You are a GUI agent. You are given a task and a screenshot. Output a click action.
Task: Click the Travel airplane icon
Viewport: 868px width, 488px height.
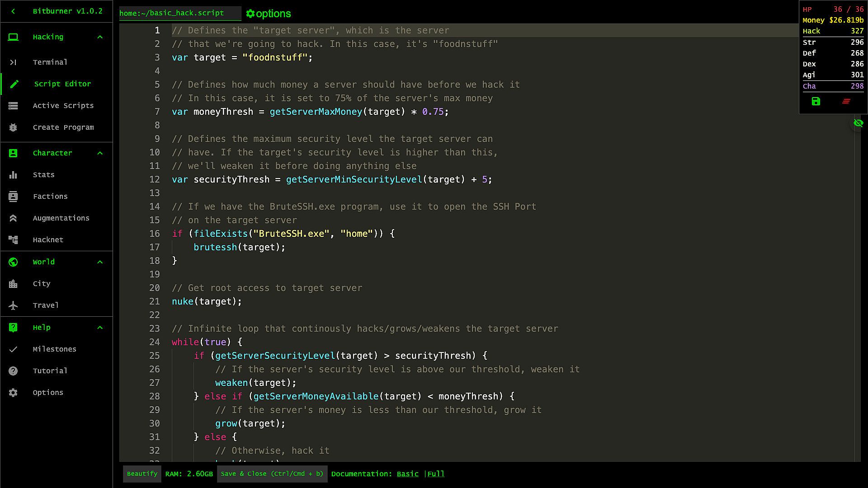(x=13, y=305)
